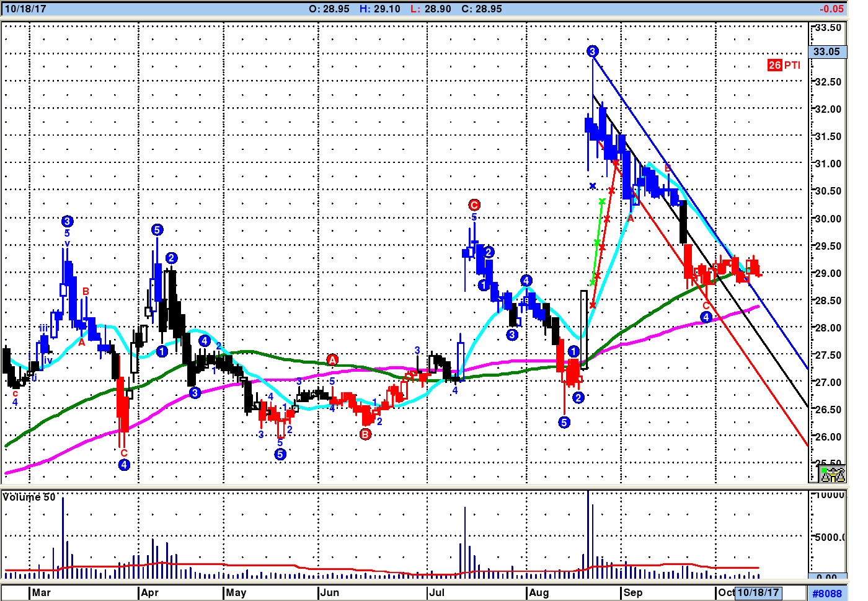Click the blue X marker beside the August gap

pos(593,186)
